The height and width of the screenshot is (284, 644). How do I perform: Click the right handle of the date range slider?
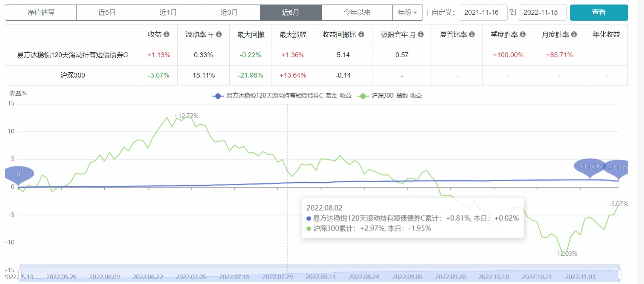click(620, 274)
